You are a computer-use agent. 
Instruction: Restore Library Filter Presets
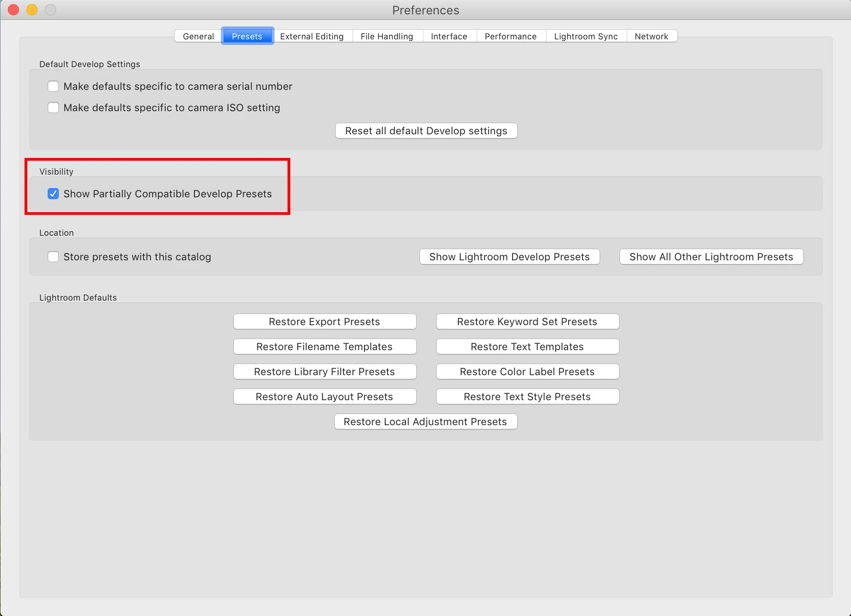click(x=325, y=371)
